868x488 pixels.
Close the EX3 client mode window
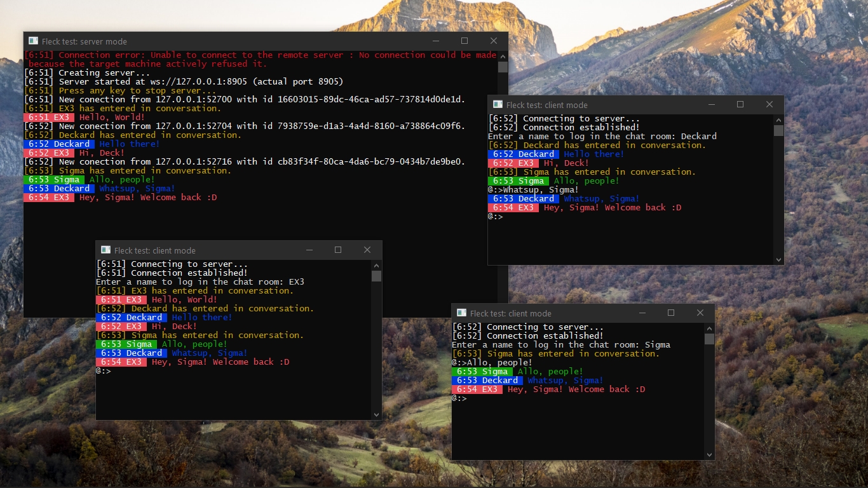pyautogui.click(x=367, y=250)
